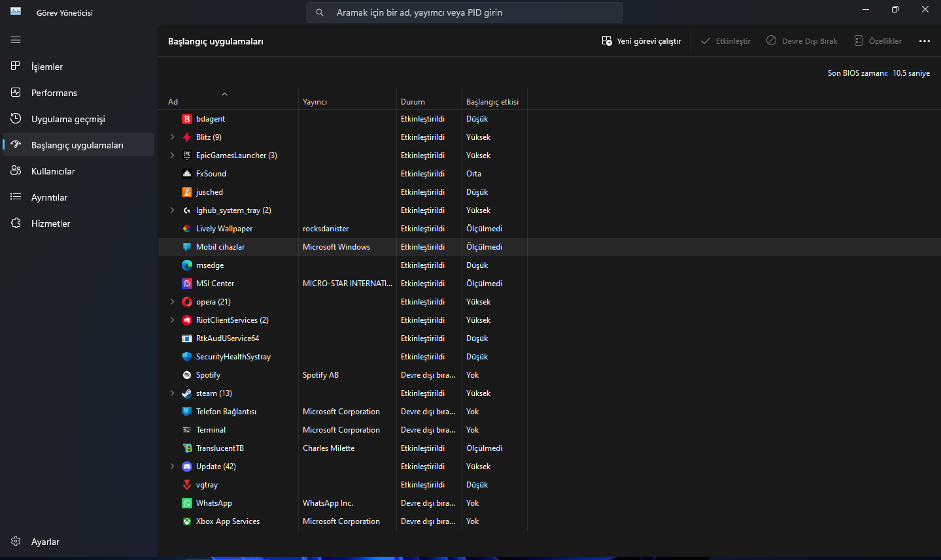Open Ayarlar settings
941x560 pixels.
pos(78,542)
